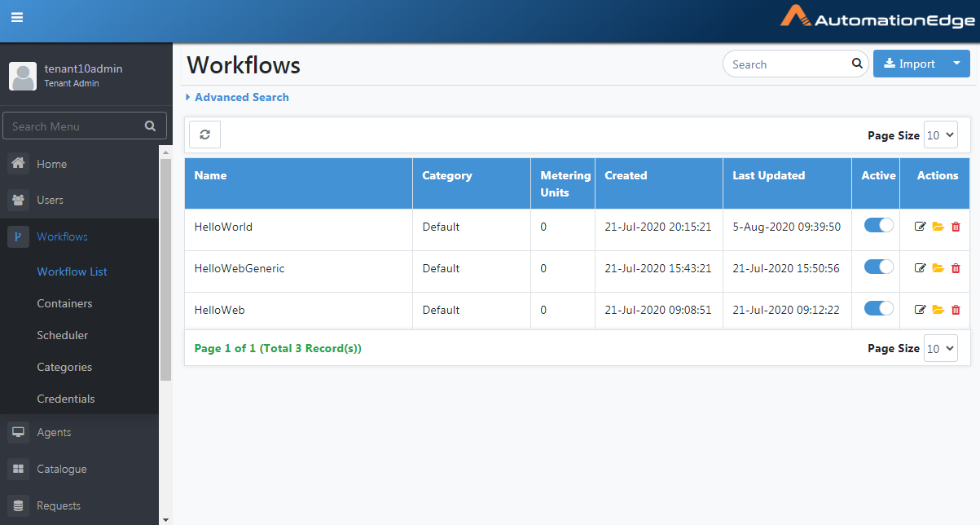Select Containers submenu item

64,303
